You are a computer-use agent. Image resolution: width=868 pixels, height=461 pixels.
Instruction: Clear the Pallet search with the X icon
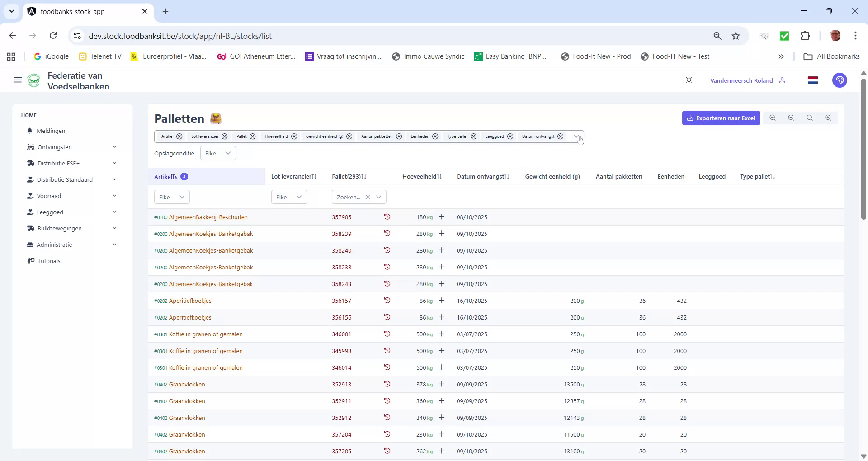point(368,197)
